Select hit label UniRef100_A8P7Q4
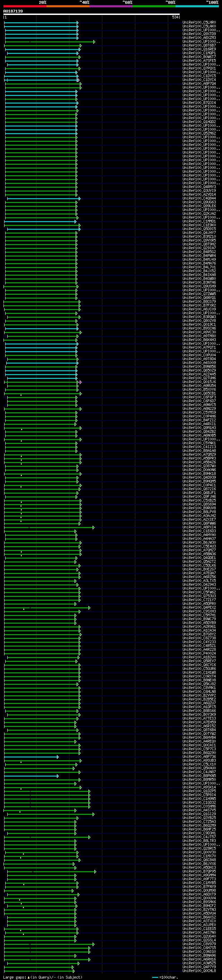 [199, 84]
